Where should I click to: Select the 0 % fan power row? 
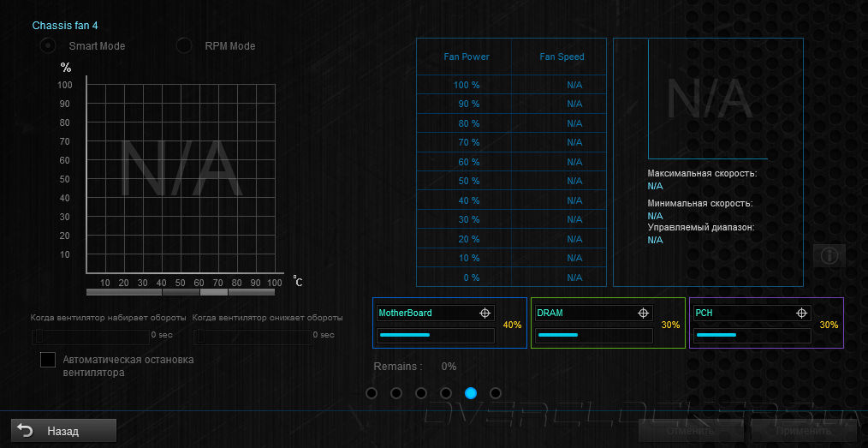pyautogui.click(x=512, y=277)
